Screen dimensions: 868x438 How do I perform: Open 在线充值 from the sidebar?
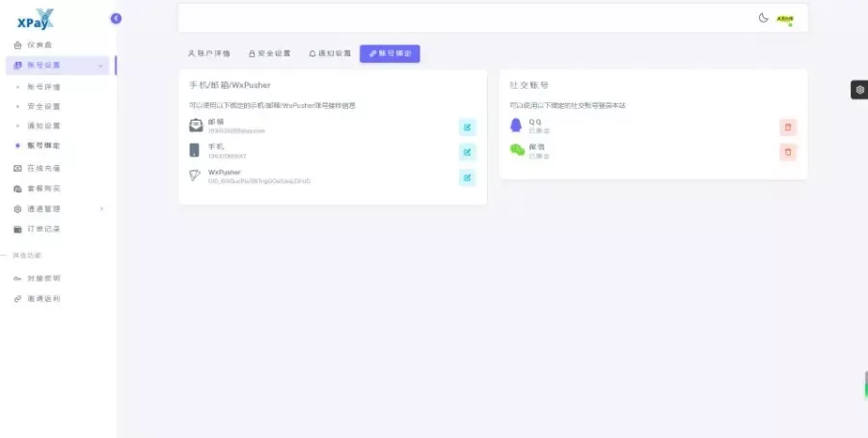43,168
